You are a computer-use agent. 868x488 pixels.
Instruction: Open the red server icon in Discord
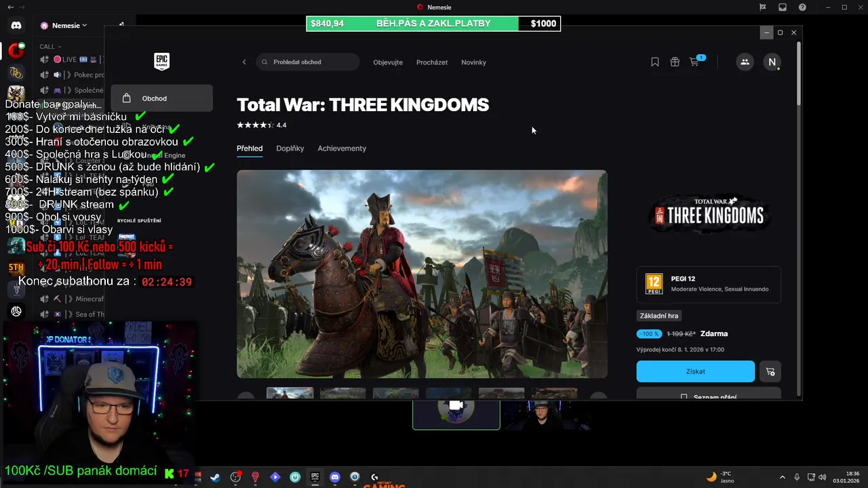[16, 50]
